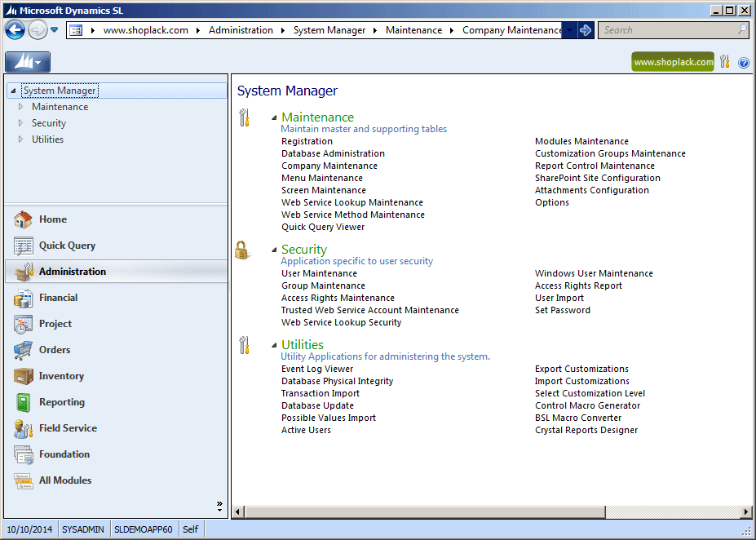Open the Orders module
This screenshot has height=540, width=756.
(116, 350)
